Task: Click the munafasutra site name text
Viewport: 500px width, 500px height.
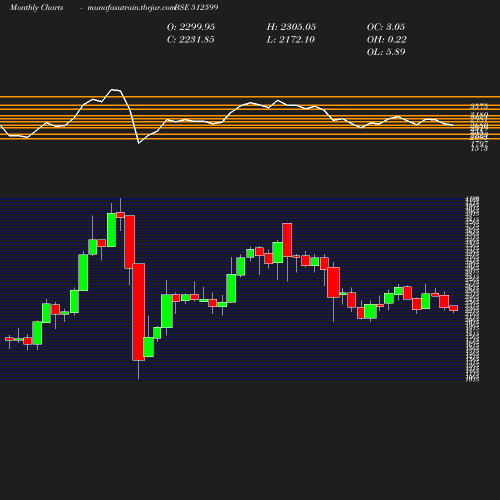Action: pos(131,7)
